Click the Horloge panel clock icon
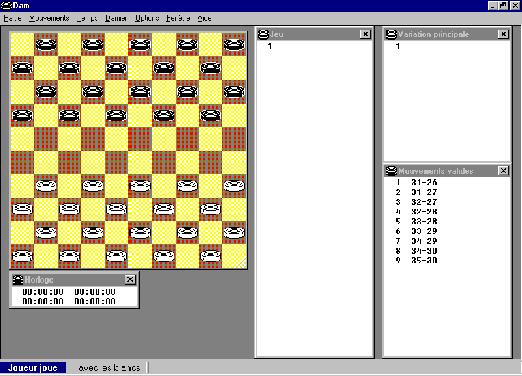The width and height of the screenshot is (522, 376). (18, 280)
